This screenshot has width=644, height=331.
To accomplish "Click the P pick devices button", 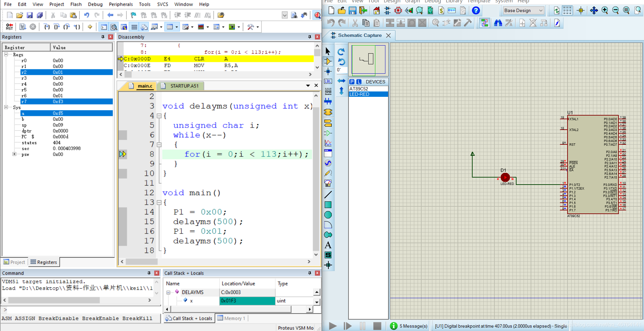I will click(352, 82).
